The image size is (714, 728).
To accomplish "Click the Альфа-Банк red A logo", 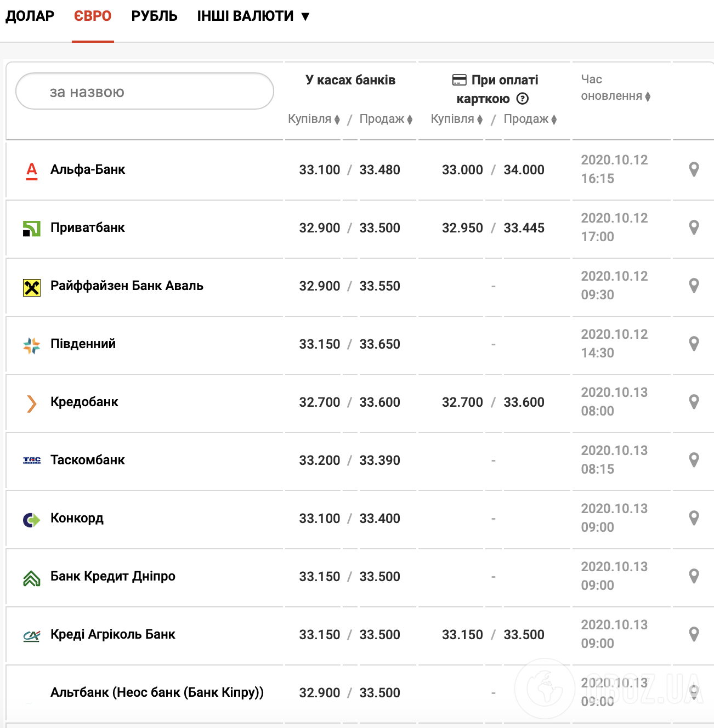I will pos(32,171).
